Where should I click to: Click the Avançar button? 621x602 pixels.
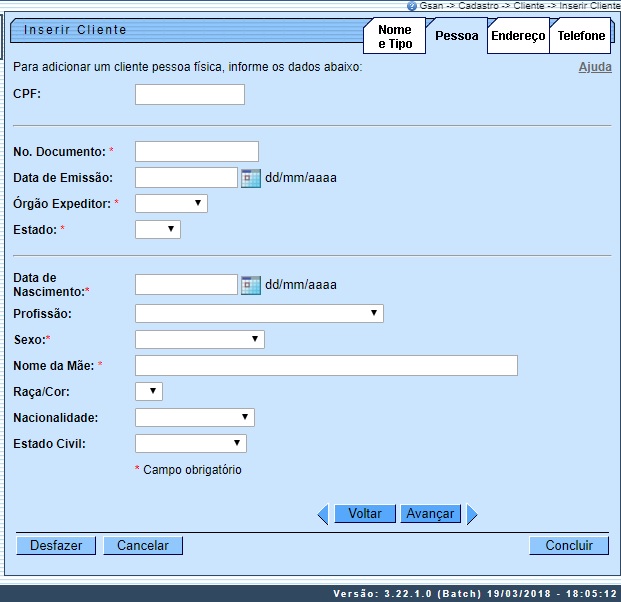[x=431, y=514]
